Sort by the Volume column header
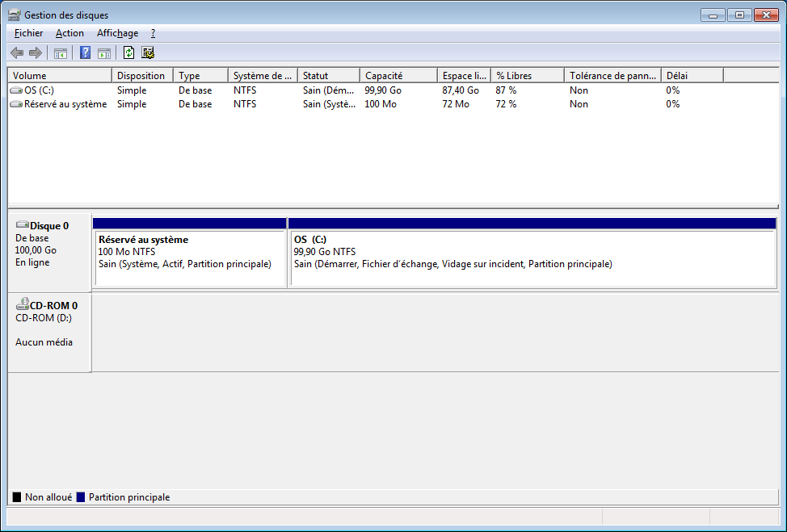Screen dimensions: 787x532 pyautogui.click(x=60, y=76)
